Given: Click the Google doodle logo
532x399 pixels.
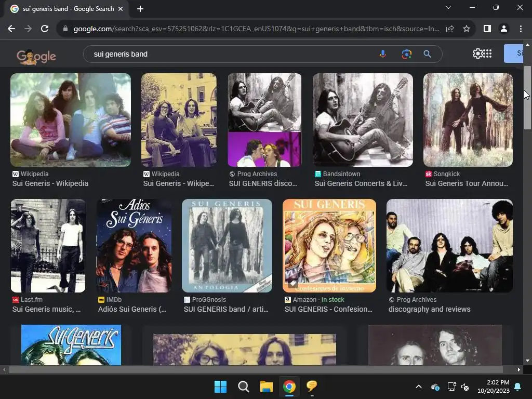Looking at the screenshot, I should [x=36, y=57].
